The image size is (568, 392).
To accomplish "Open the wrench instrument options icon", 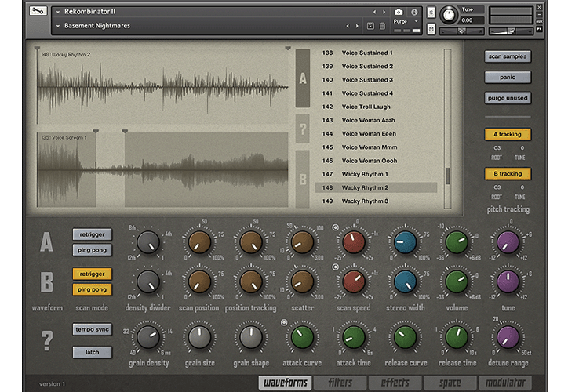I will [x=38, y=11].
